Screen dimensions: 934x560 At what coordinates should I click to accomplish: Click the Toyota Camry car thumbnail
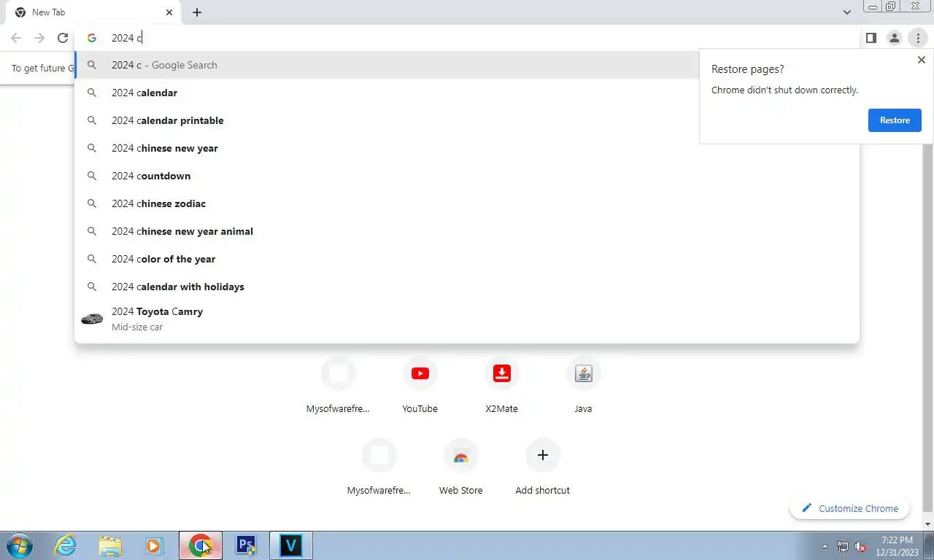[92, 319]
